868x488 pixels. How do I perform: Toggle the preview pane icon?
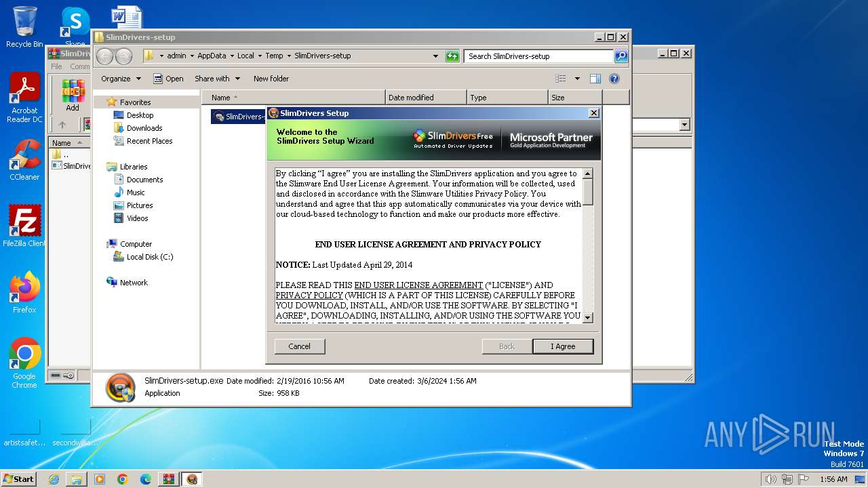pyautogui.click(x=595, y=79)
